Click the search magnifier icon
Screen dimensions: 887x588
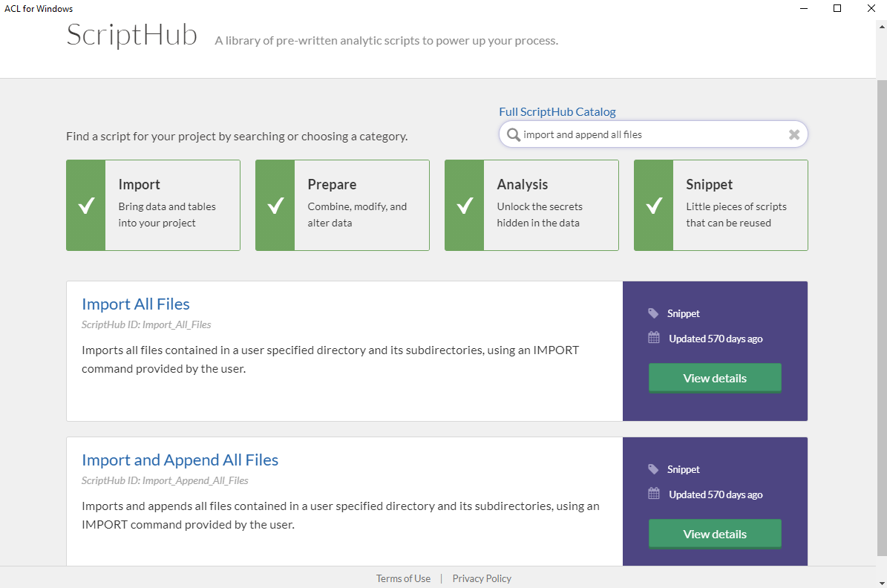tap(514, 134)
